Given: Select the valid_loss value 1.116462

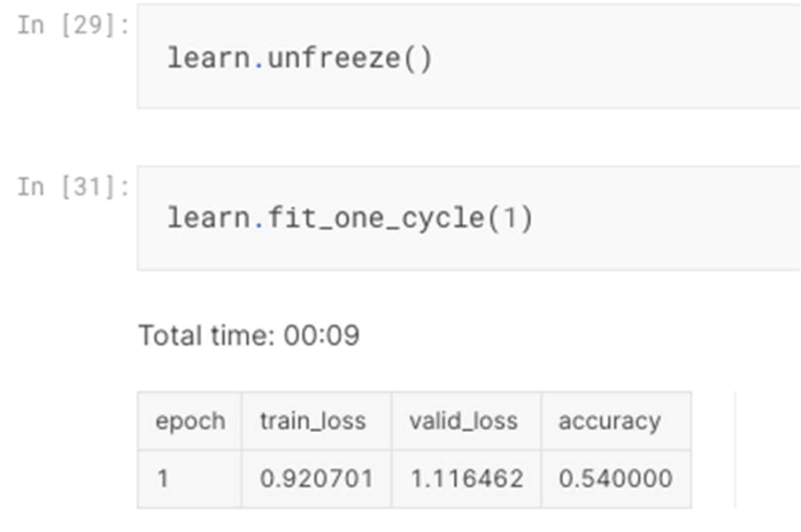Looking at the screenshot, I should pos(466,479).
